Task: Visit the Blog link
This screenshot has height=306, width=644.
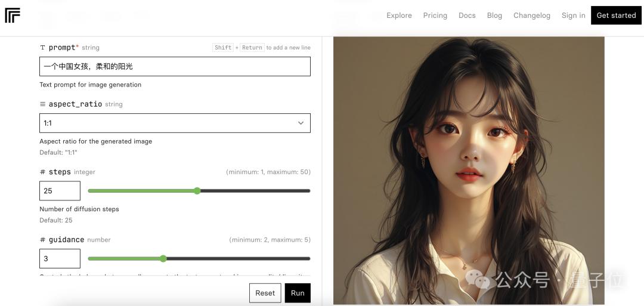Action: pos(494,16)
